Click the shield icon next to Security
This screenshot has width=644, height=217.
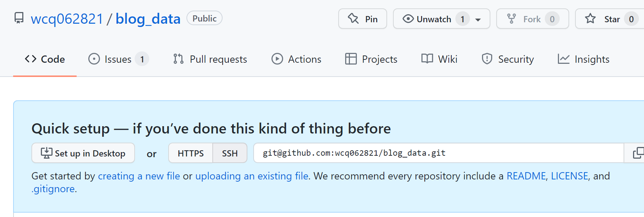click(487, 59)
